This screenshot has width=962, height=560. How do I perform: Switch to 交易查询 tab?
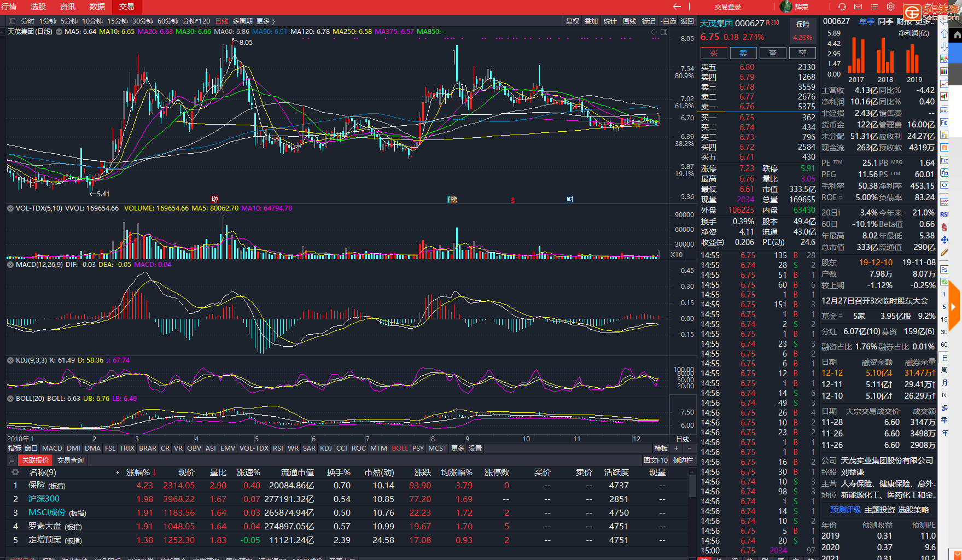(x=71, y=460)
